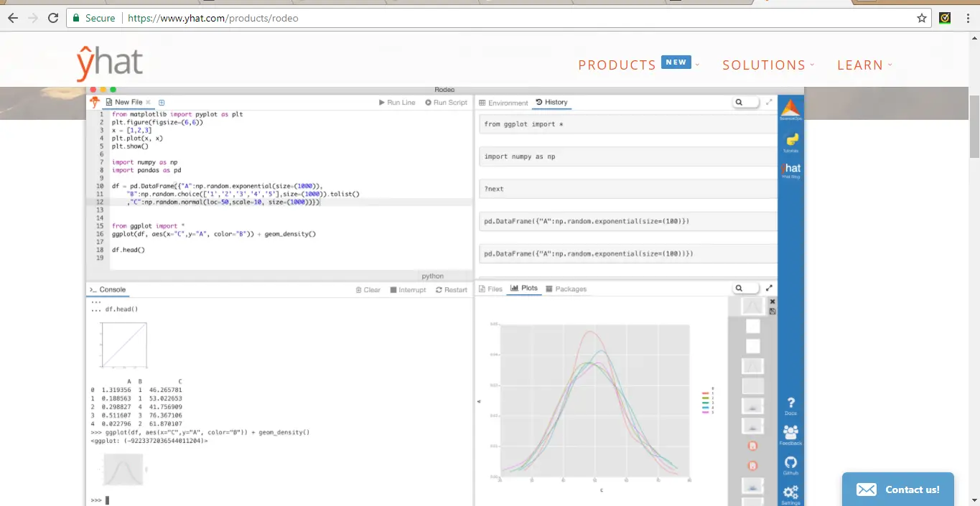The height and width of the screenshot is (506, 980).
Task: Open the SOLUTIONS dropdown menu
Action: (768, 65)
